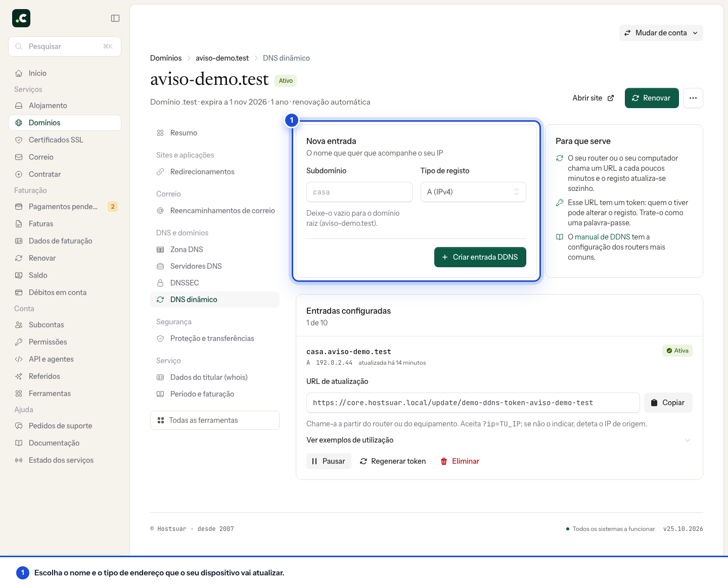Select DNS dinâmico menu item
This screenshot has height=588, width=728.
pos(215,300)
